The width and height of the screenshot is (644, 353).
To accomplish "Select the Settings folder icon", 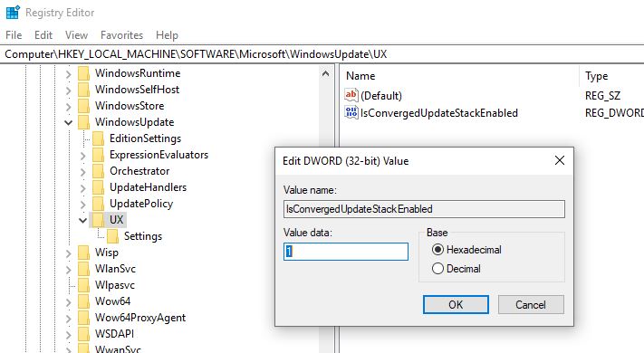I will tap(113, 236).
